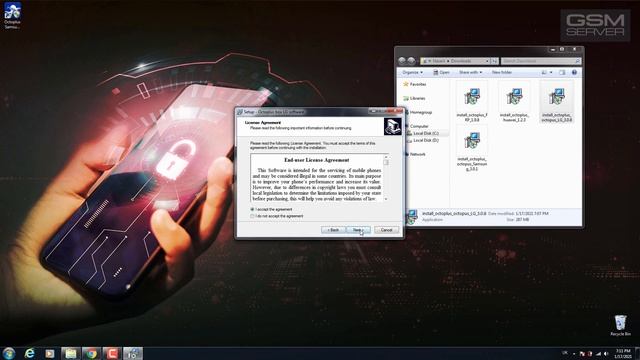The image size is (640, 360).
Task: Open the Octoplus Server desktop shortcut
Action: pos(12,16)
